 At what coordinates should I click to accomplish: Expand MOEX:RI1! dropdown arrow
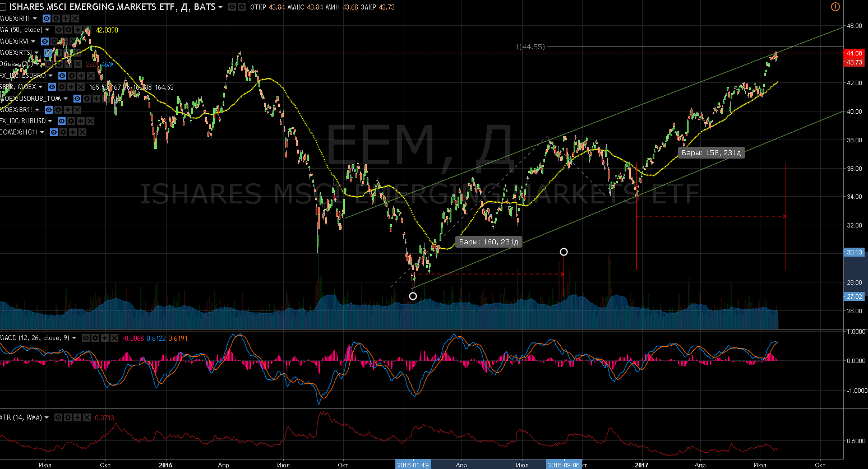click(35, 18)
